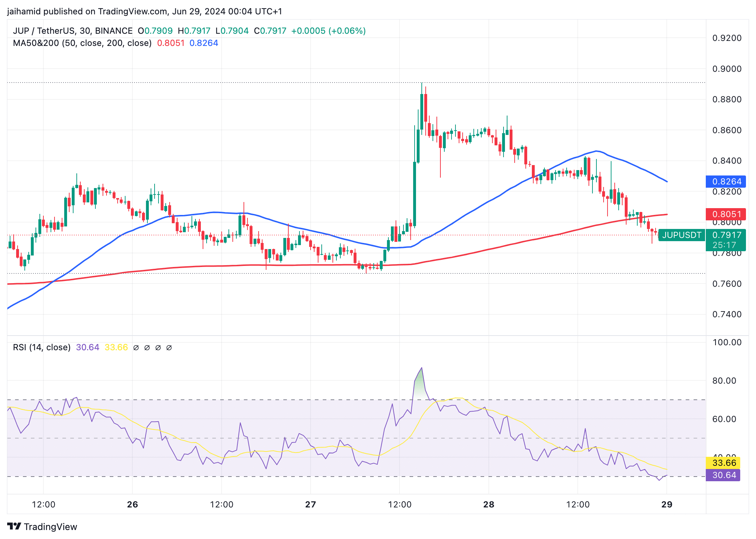Click the 0.9200 price axis label
This screenshot has height=539, width=756.
727,38
